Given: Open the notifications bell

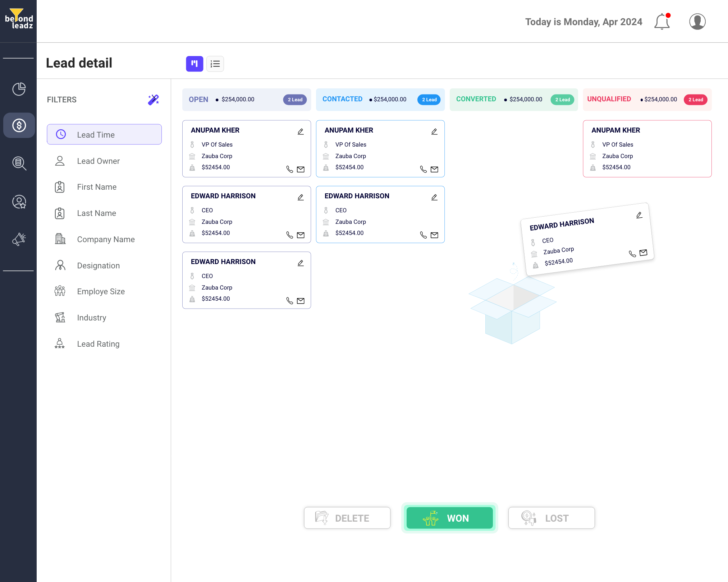Looking at the screenshot, I should (x=661, y=22).
